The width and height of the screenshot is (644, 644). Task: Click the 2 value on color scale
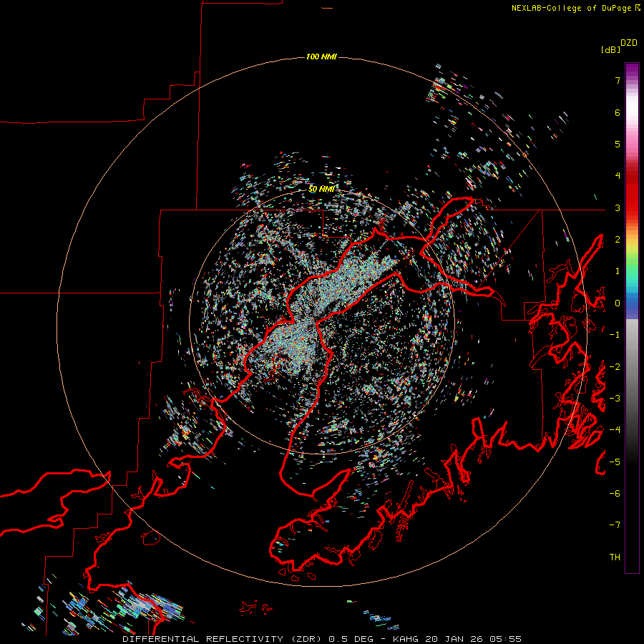[x=618, y=240]
